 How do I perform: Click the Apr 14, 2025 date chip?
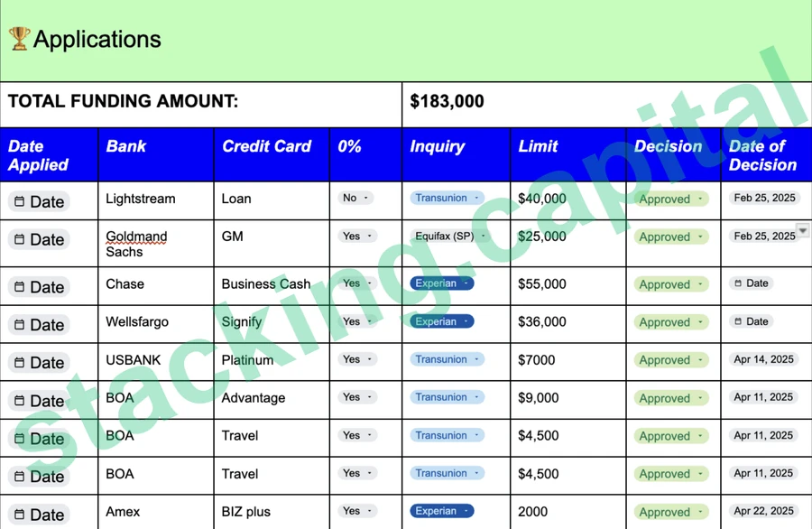(763, 359)
